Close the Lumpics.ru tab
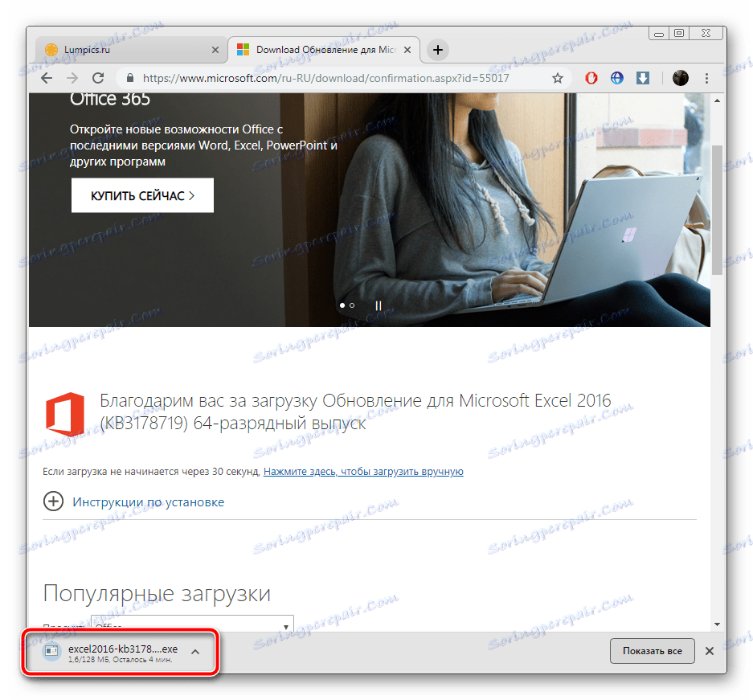Screen dimensions: 753x700 click(215, 50)
